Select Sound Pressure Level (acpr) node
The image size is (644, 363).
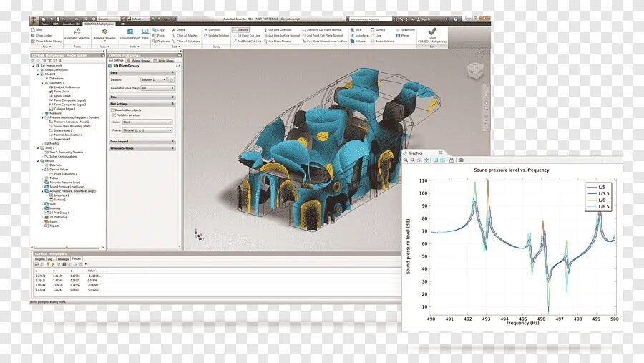click(x=64, y=187)
